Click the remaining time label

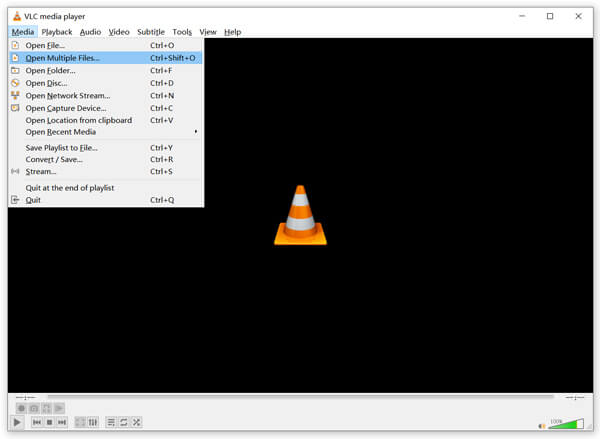574,398
